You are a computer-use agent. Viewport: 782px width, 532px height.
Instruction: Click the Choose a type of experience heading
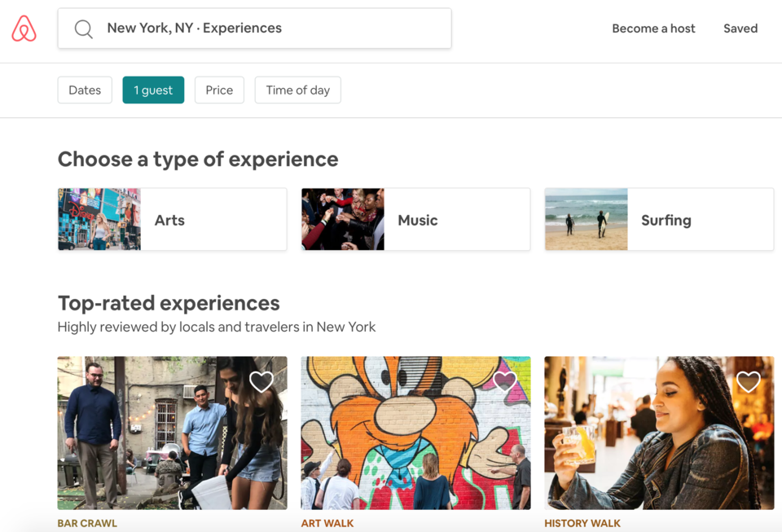(x=198, y=160)
